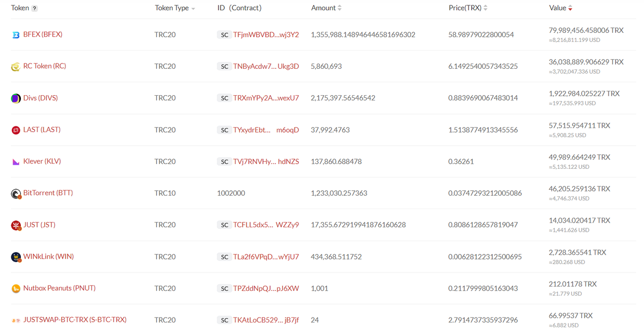This screenshot has height=330, width=644.
Task: Click the Klever price 0.36261
Action: pyautogui.click(x=461, y=161)
